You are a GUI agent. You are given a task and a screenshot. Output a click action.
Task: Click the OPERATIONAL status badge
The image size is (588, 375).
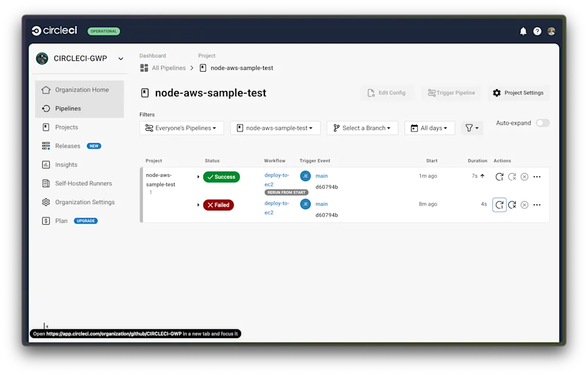(x=104, y=31)
